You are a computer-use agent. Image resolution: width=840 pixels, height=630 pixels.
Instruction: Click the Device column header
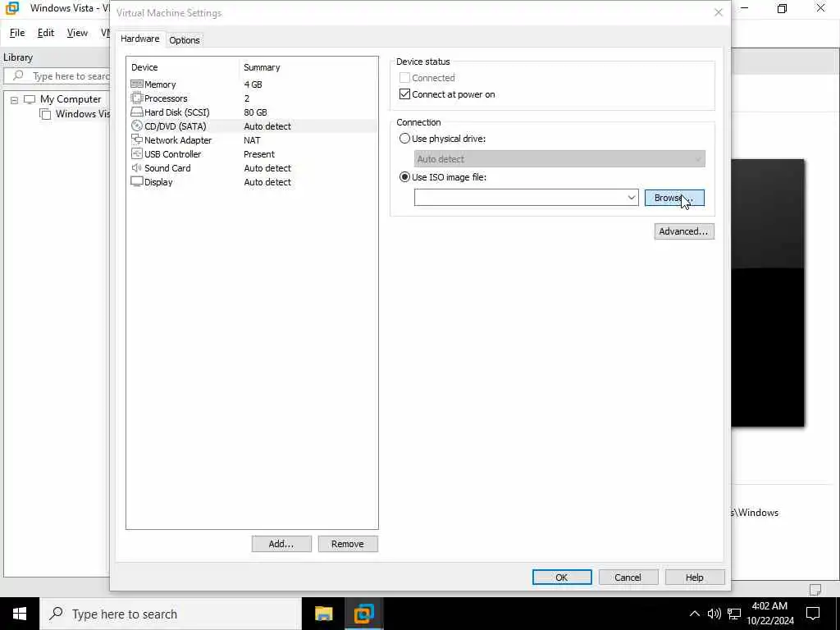tap(144, 67)
